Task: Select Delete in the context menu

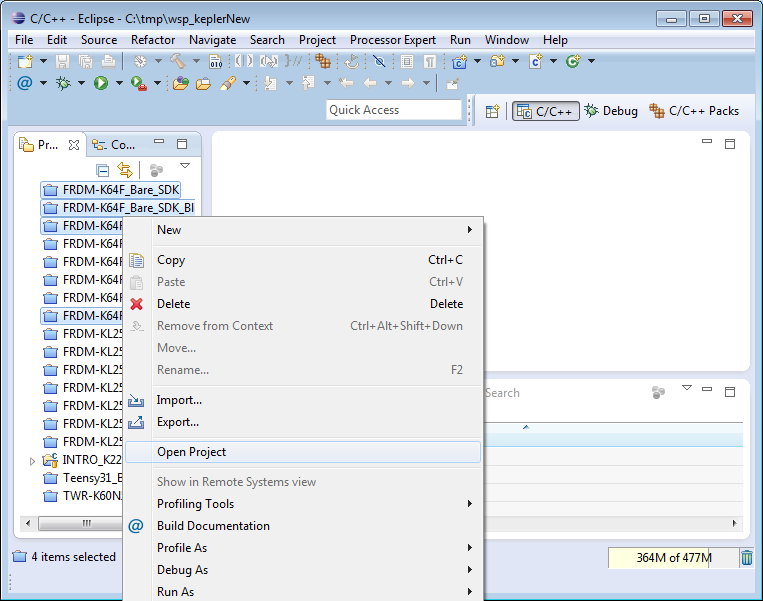Action: [173, 304]
